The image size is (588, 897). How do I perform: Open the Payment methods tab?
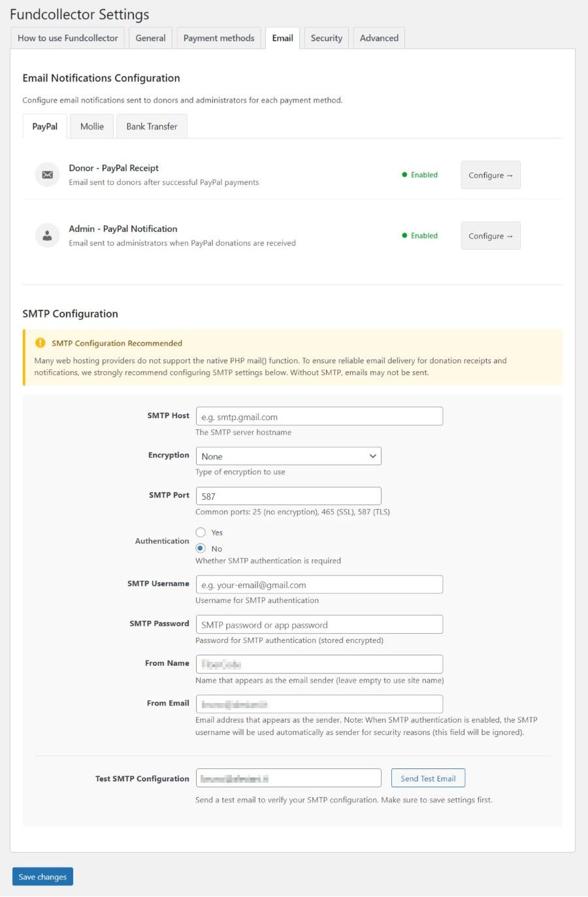pyautogui.click(x=218, y=38)
